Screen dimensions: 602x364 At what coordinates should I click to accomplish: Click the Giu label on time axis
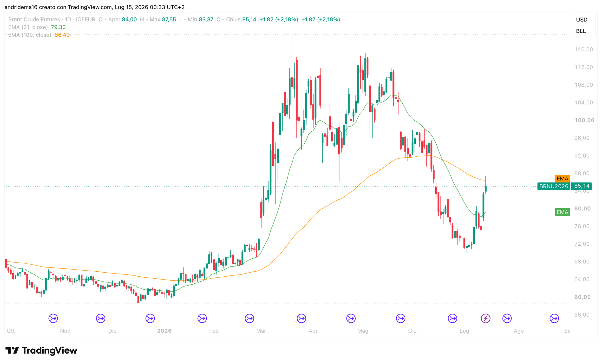(412, 331)
